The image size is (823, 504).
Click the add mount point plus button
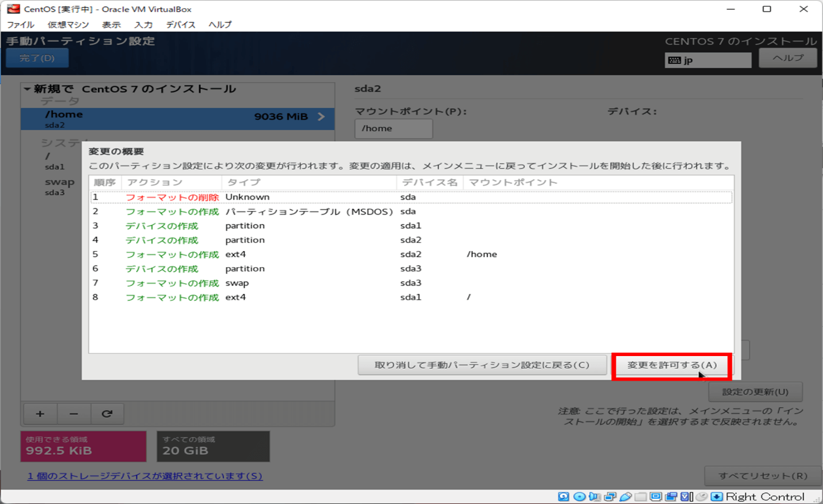[40, 413]
